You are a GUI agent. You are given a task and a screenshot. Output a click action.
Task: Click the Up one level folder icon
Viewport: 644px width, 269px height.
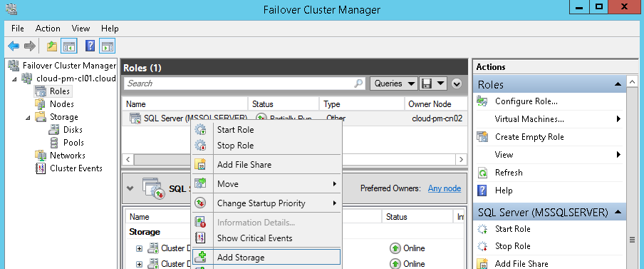click(52, 46)
